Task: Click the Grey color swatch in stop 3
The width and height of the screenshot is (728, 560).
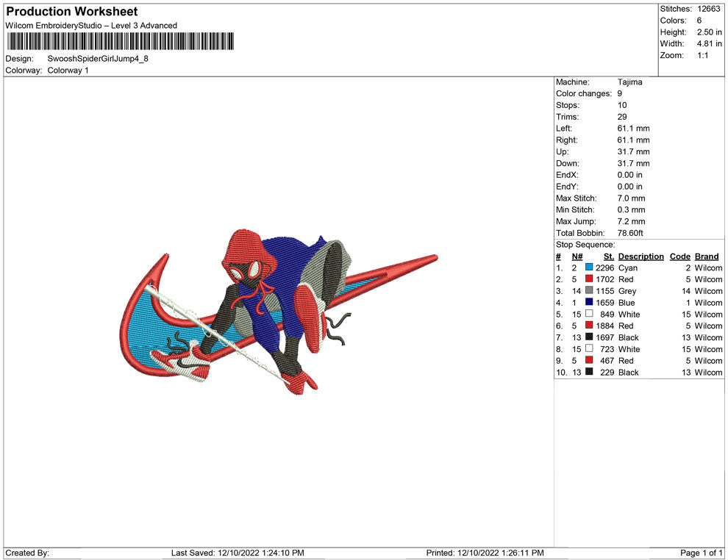Action: [x=589, y=290]
